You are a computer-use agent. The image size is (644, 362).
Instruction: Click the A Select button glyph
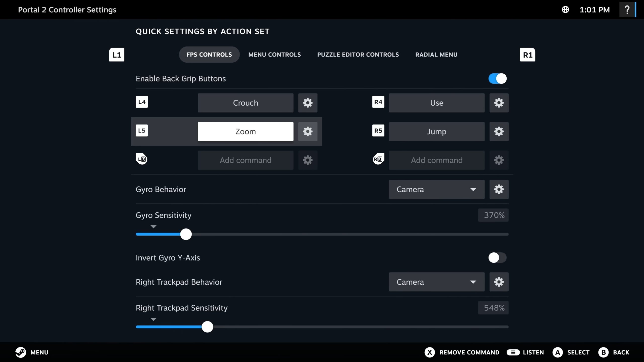tap(557, 352)
